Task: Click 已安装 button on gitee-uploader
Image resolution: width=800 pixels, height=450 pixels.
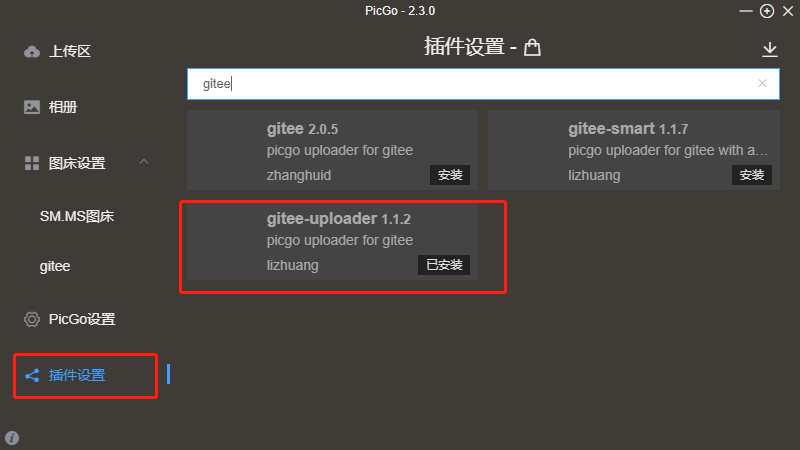Action: click(444, 265)
